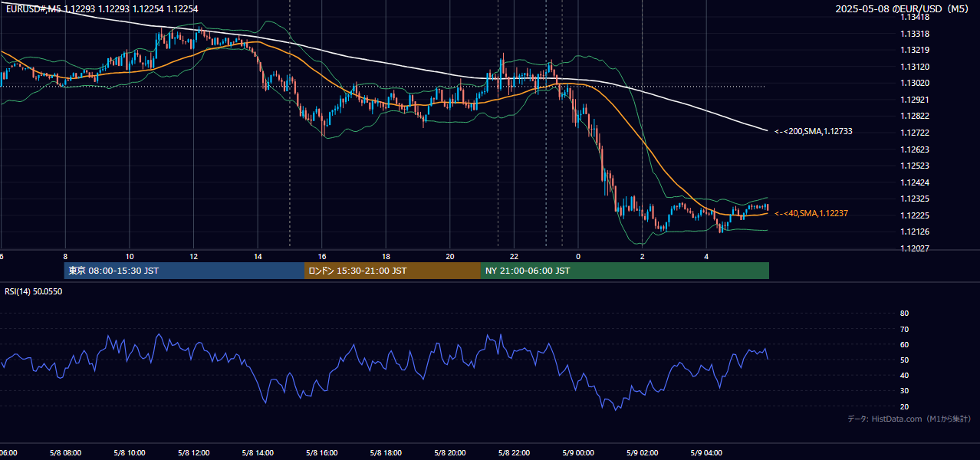Click hour label 0 under the price chart
The image size is (980, 460).
point(578,257)
